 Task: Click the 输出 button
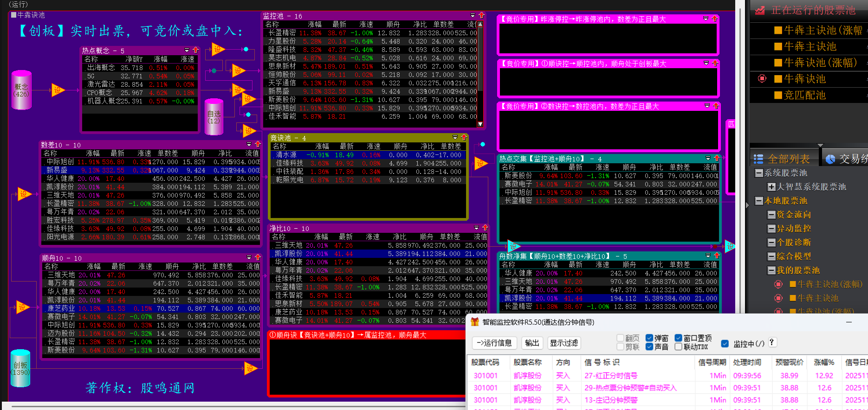coord(531,343)
